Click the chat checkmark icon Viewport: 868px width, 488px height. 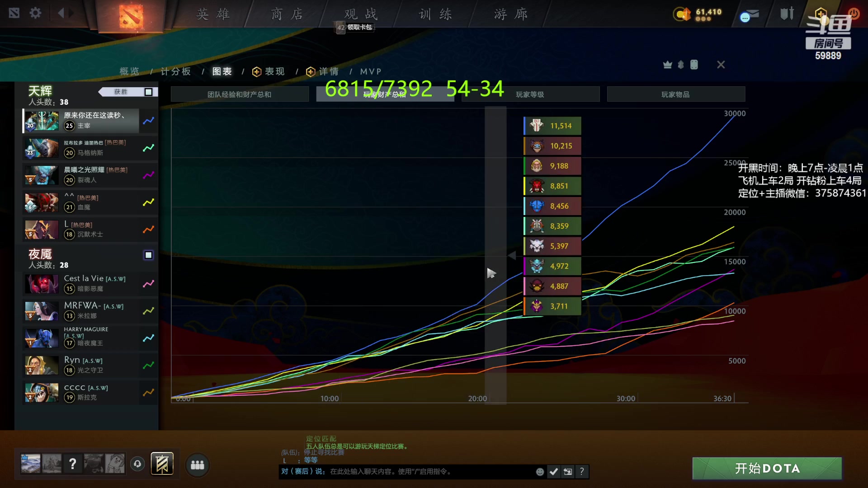554,472
